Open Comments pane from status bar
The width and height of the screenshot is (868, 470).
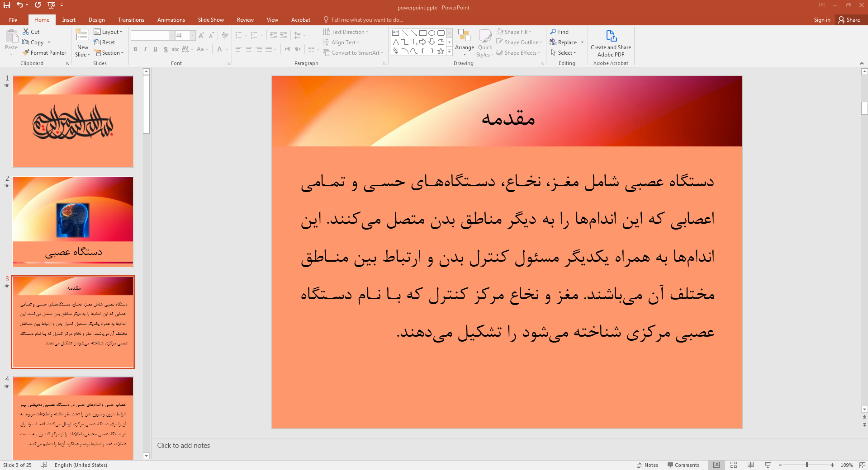tap(683, 465)
